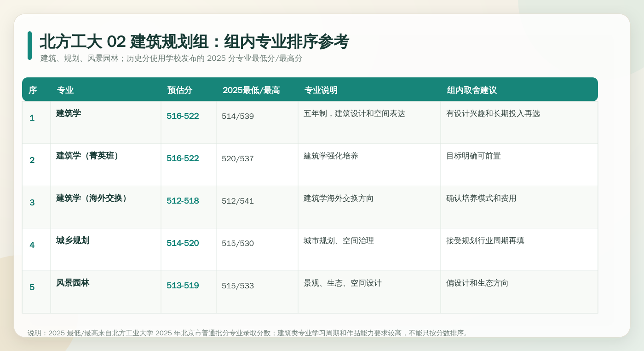
Task: Click the 512/541 score cell
Action: [x=238, y=201]
